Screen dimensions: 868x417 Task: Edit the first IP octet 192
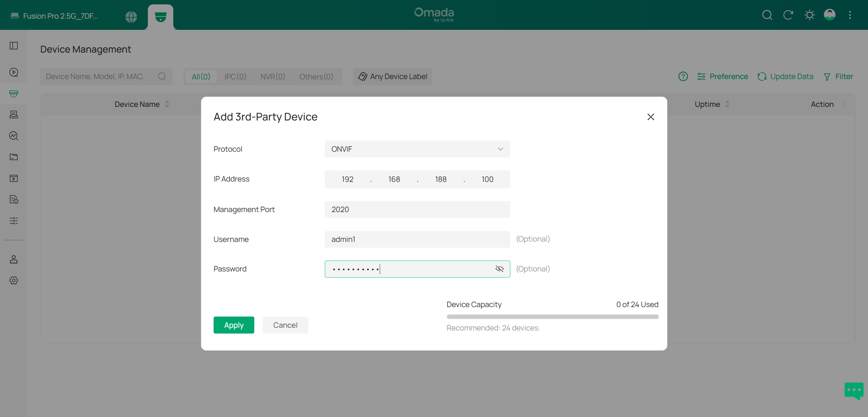347,179
